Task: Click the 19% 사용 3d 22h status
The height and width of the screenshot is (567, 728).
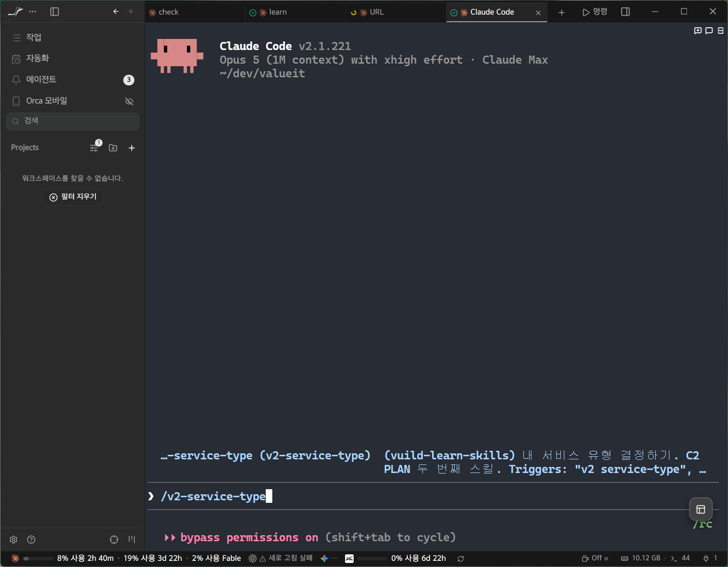Action: click(153, 558)
